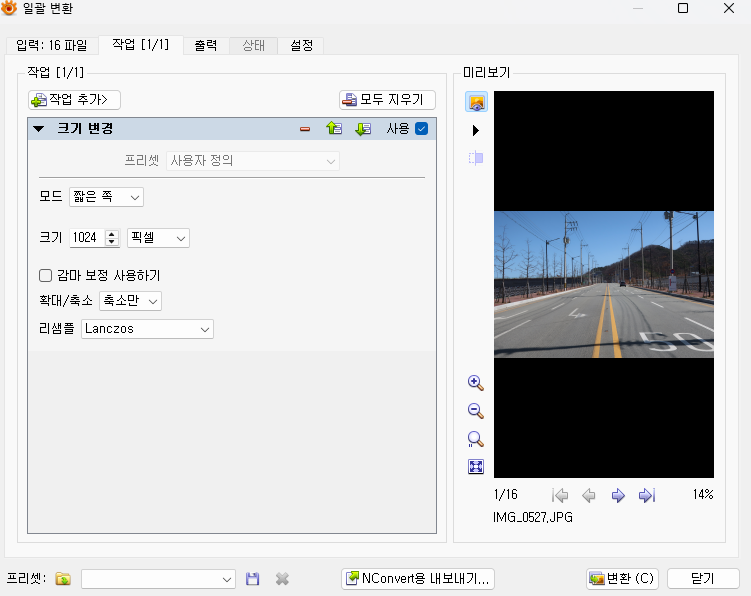Image resolution: width=751 pixels, height=596 pixels.
Task: Click the 모두 지우기 clear all button
Action: 387,100
